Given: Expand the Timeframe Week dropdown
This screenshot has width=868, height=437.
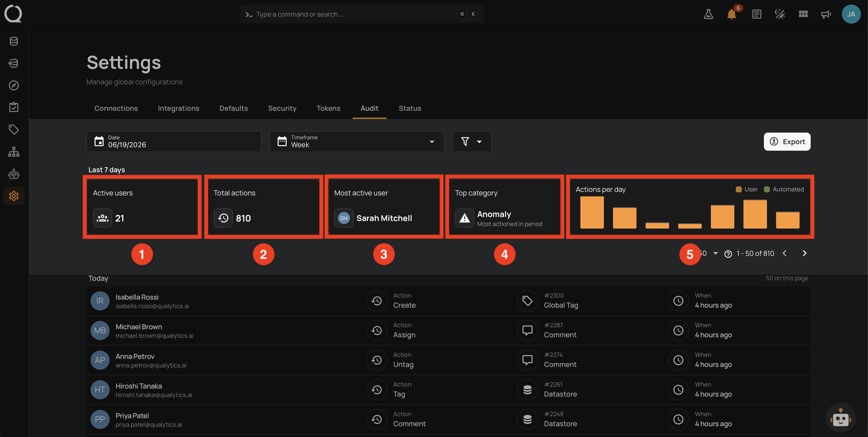Looking at the screenshot, I should 357,141.
